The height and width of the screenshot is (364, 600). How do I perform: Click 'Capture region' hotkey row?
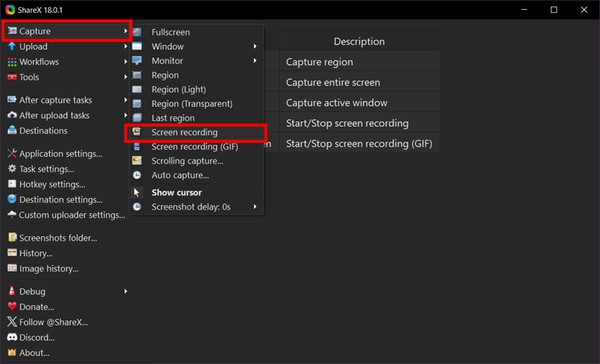click(359, 62)
